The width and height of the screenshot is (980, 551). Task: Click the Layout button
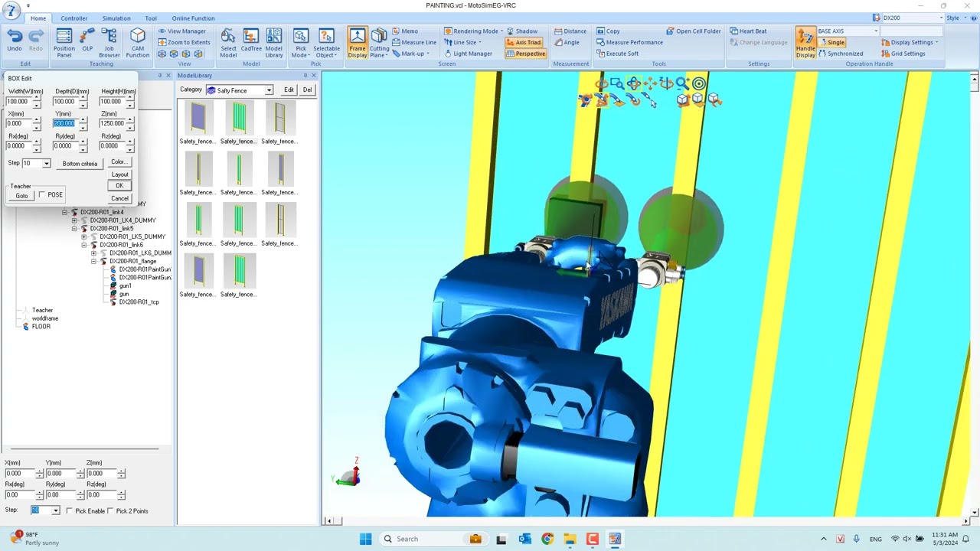[119, 174]
